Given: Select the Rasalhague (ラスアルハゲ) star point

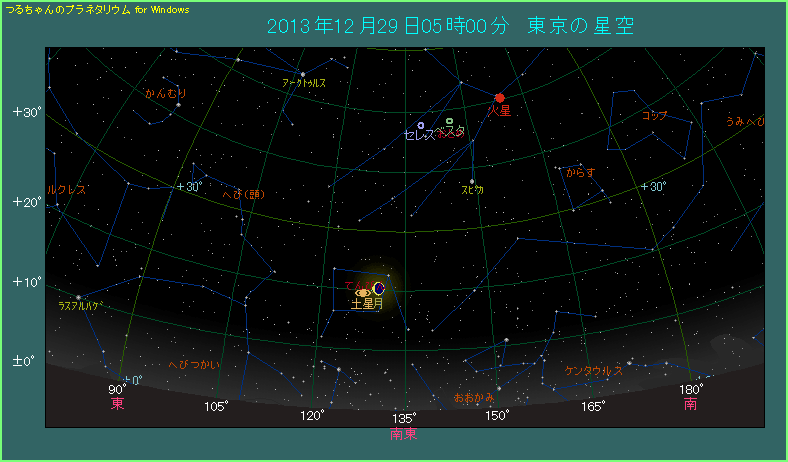Looking at the screenshot, I should coord(79,296).
